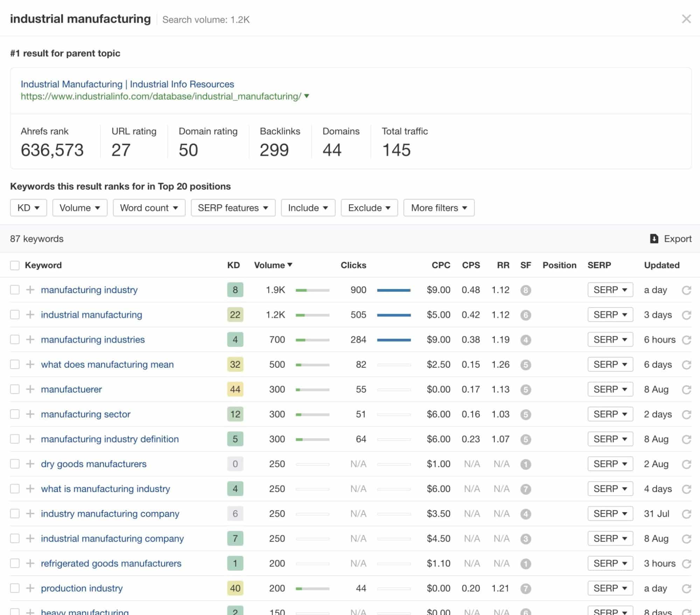
Task: Add 'manufacturing sector' with plus icon
Action: [x=30, y=414]
